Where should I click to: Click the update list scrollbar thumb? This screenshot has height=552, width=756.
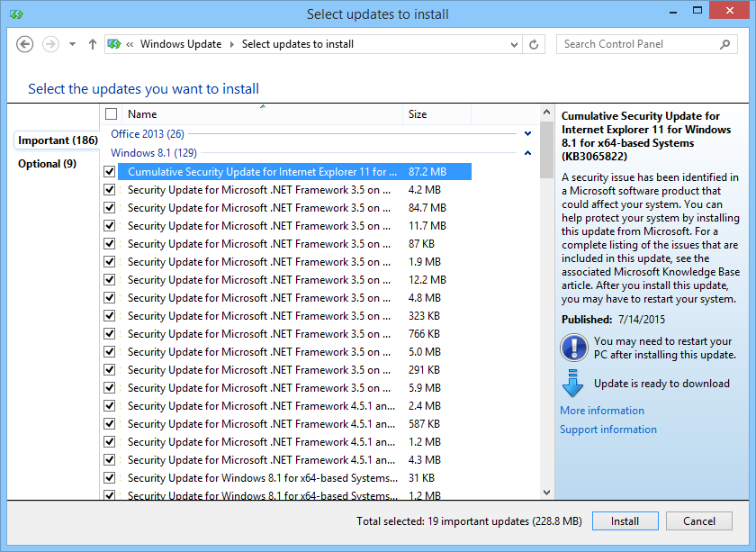point(546,149)
